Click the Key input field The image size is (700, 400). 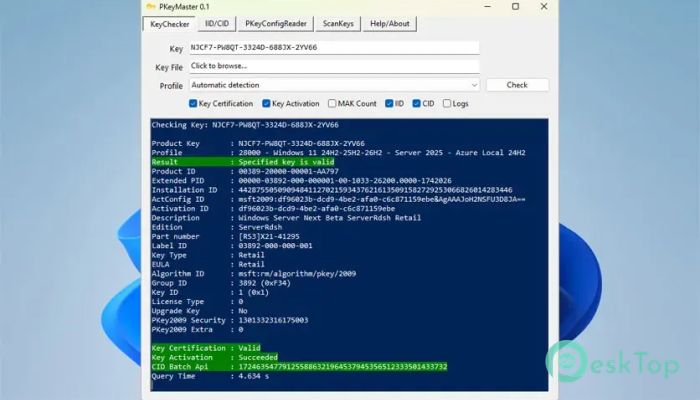click(x=334, y=48)
